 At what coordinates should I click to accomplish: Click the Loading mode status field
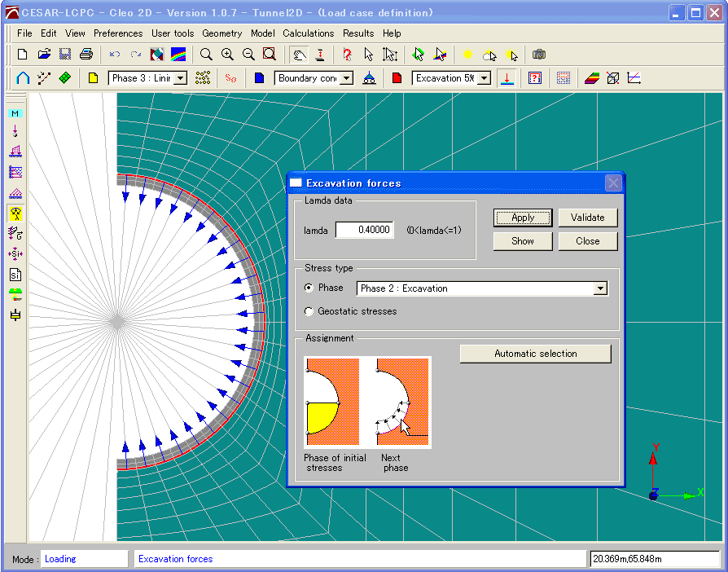(x=84, y=559)
